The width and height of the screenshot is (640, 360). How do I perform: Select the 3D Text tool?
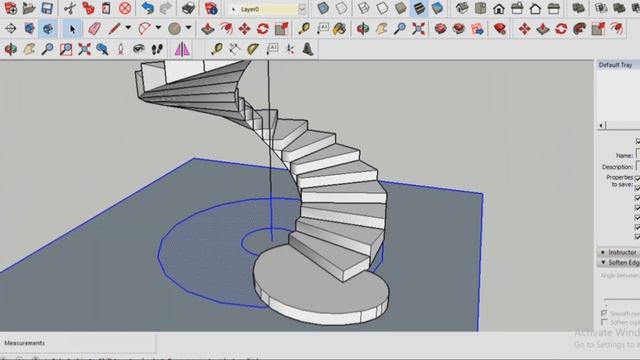(308, 49)
